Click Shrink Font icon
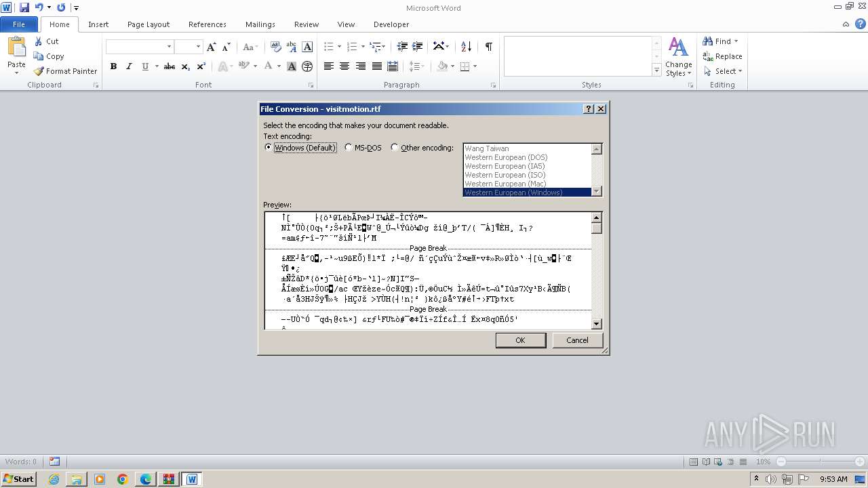 226,47
